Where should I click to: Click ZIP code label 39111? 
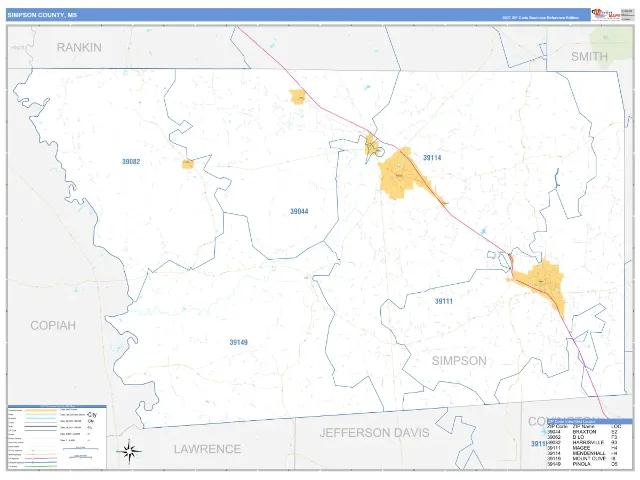tap(444, 301)
